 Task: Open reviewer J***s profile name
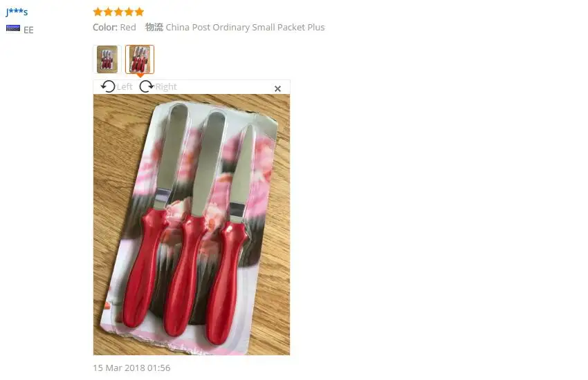(x=17, y=12)
